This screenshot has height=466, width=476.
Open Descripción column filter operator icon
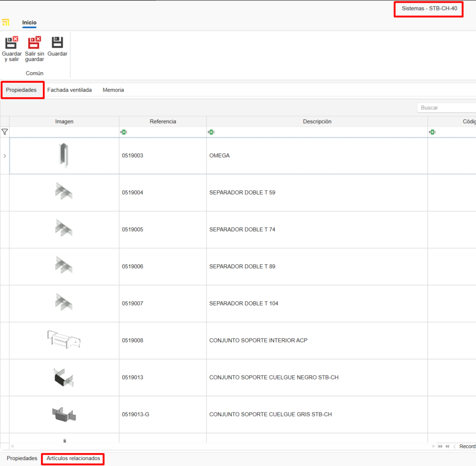click(211, 132)
